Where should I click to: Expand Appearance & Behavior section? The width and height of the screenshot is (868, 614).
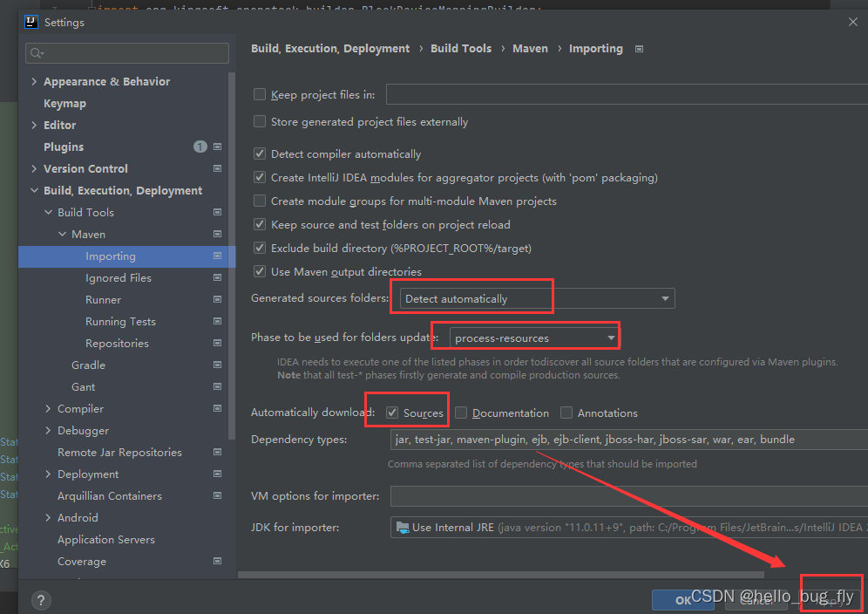click(34, 81)
